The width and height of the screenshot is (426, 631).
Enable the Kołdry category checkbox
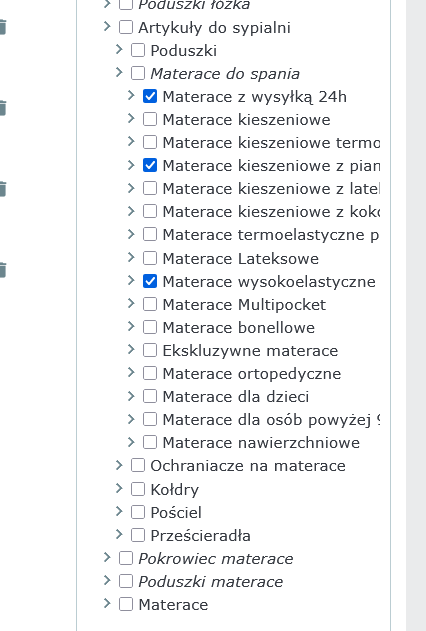pos(138,489)
